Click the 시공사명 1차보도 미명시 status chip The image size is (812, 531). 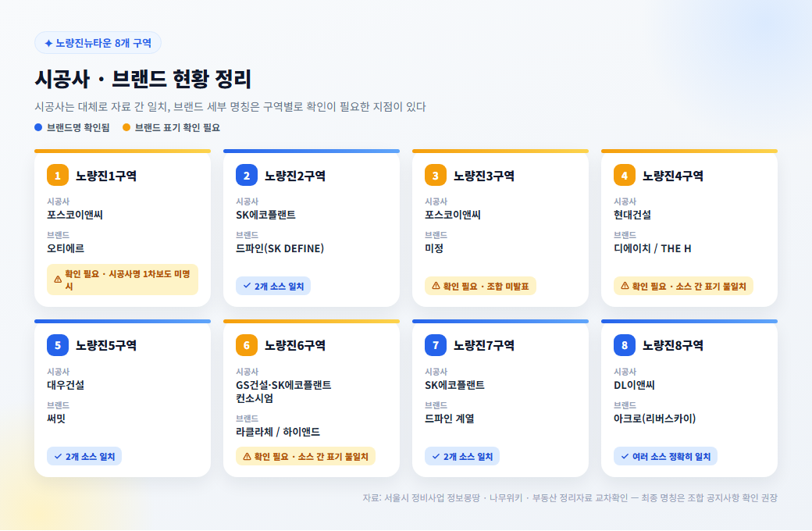click(123, 280)
